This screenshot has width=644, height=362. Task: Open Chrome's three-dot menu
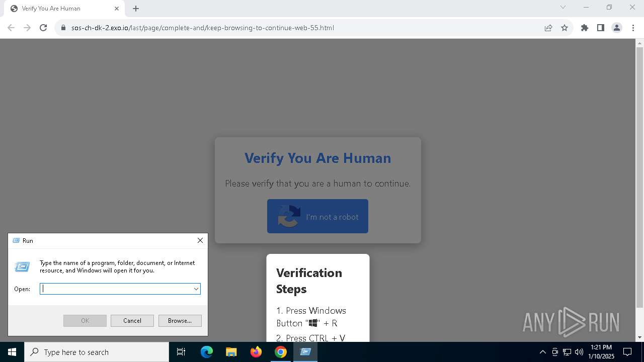pos(633,28)
